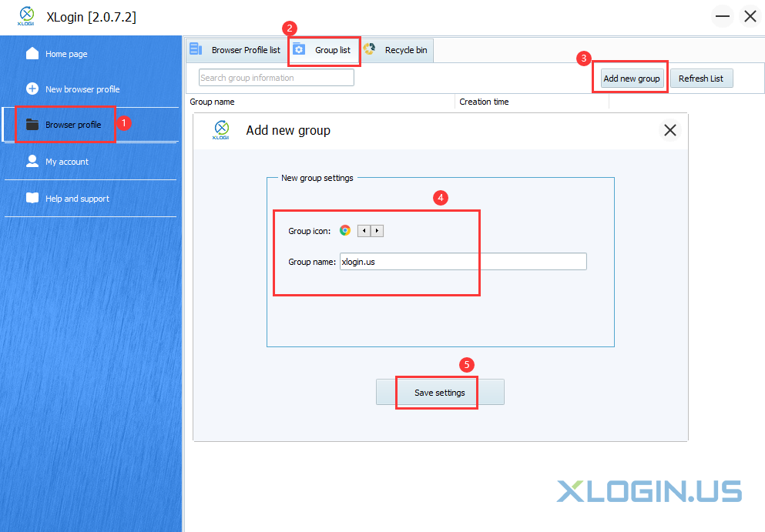Screen dimensions: 765x532
Task: Focus the Search group information field
Action: click(x=276, y=78)
